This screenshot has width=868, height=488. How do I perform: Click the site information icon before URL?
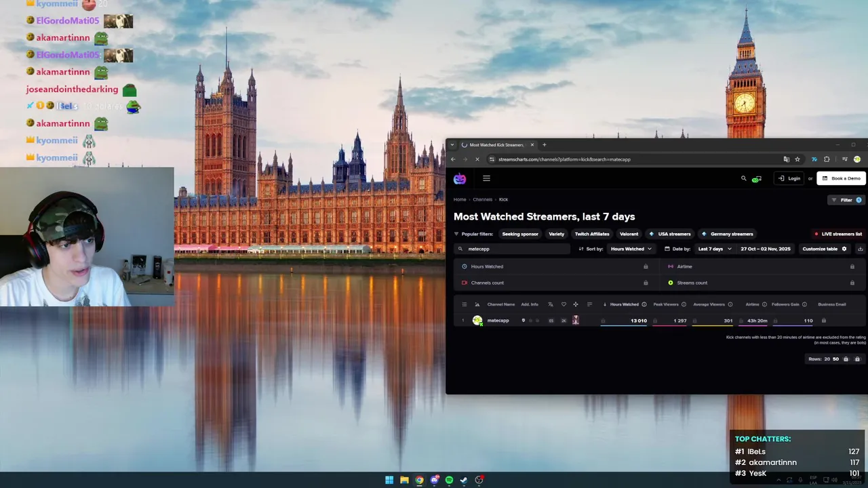coord(492,159)
